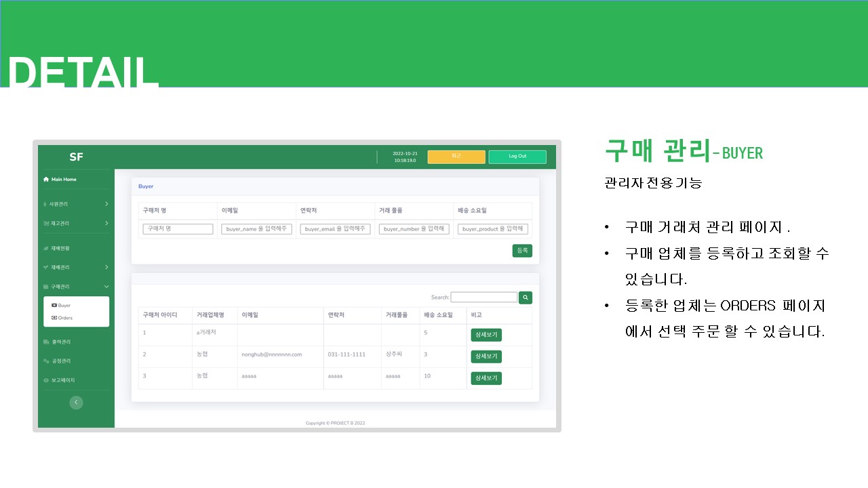Focus the 구매처 명 input field
Viewport: 868px width, 488px height.
click(x=178, y=229)
